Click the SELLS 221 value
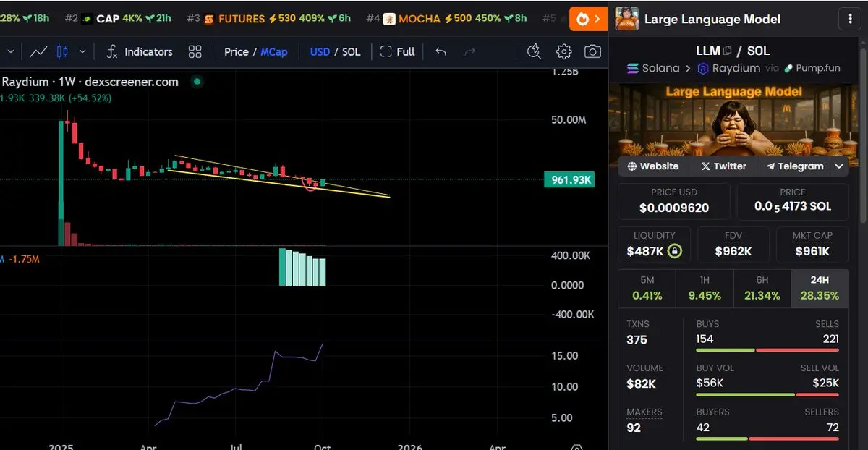This screenshot has width=868, height=450. click(831, 339)
